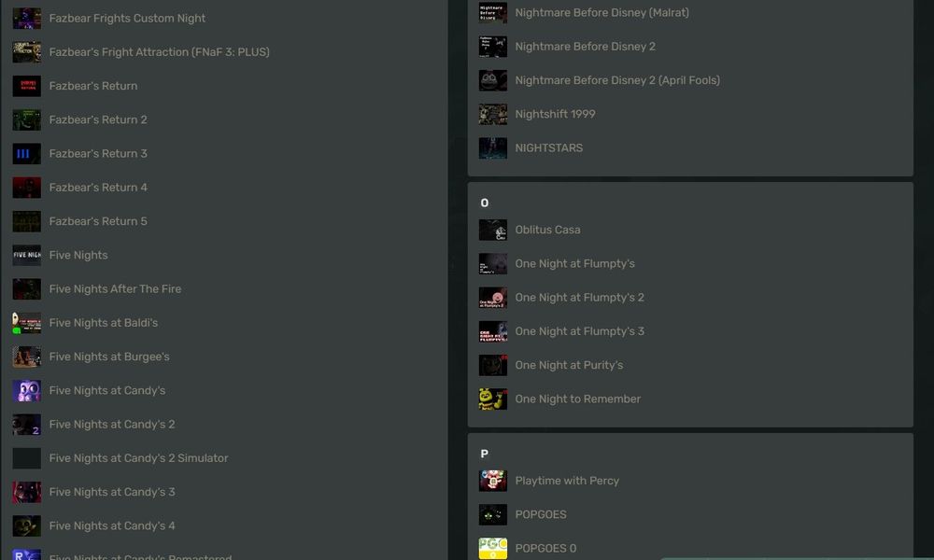
Task: Open the Fazbear's Return 4 thumbnail
Action: 27,188
